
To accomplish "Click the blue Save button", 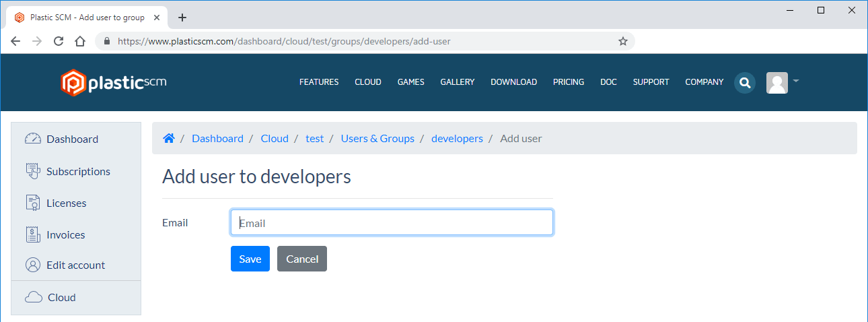I will point(250,259).
